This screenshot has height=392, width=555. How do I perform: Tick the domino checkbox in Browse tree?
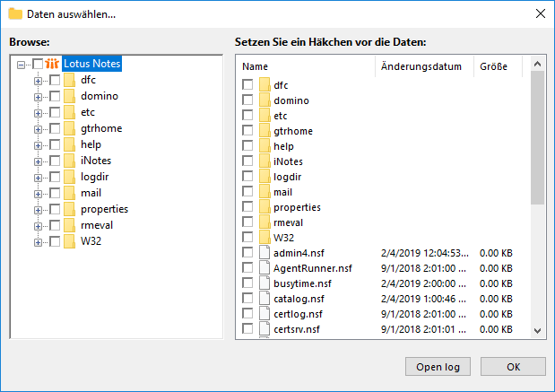click(55, 96)
